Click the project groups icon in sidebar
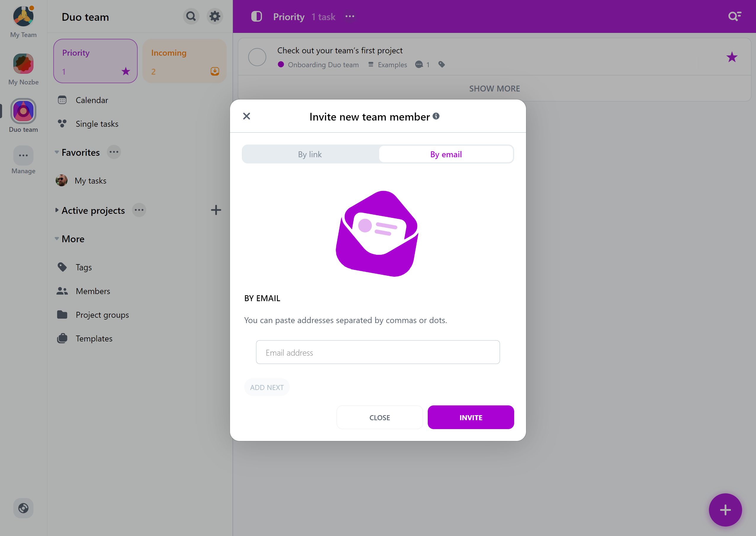Screen dimensions: 756x536 click(62, 314)
